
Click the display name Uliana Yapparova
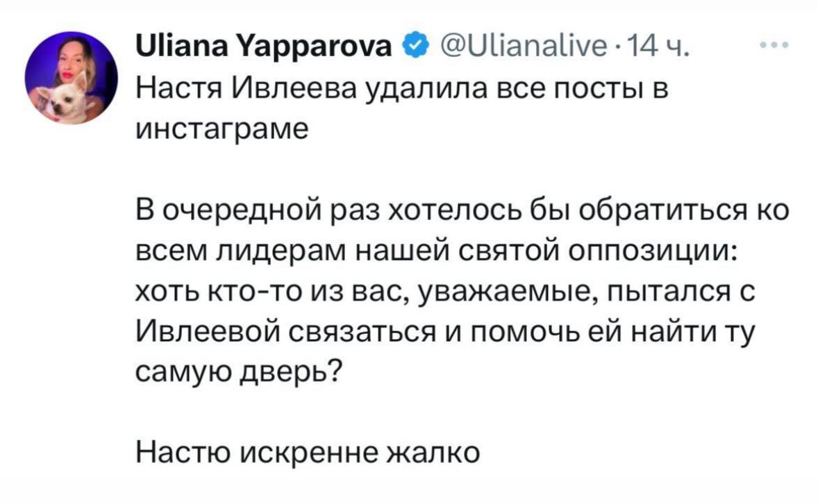[x=265, y=49]
